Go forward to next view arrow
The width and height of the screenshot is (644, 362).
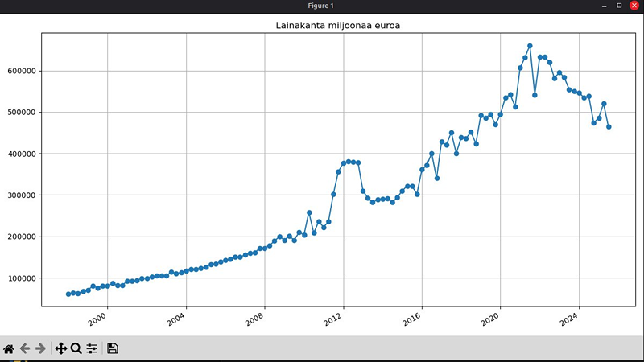point(40,348)
